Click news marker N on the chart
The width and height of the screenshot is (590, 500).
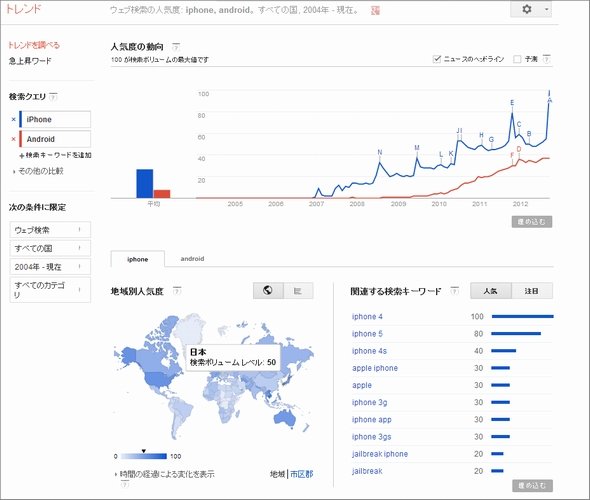380,152
